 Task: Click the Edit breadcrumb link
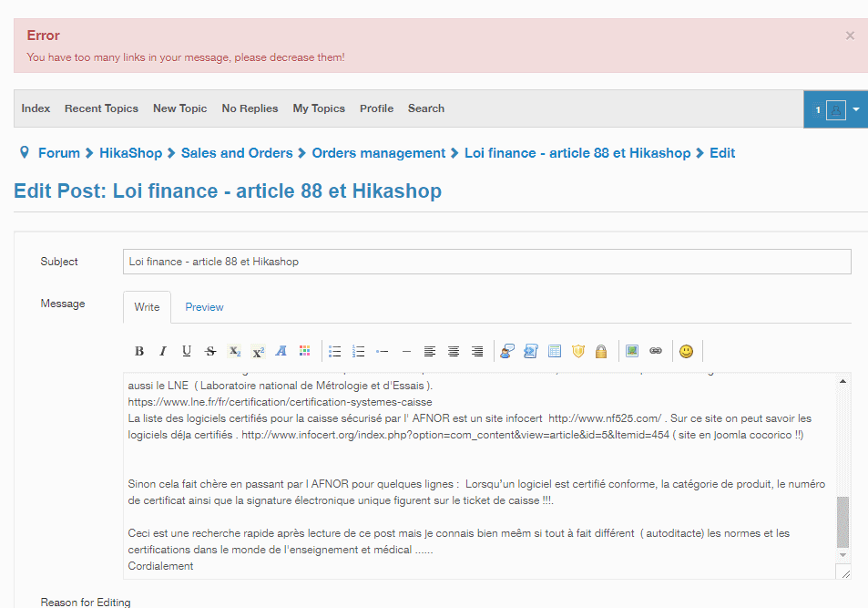(722, 153)
